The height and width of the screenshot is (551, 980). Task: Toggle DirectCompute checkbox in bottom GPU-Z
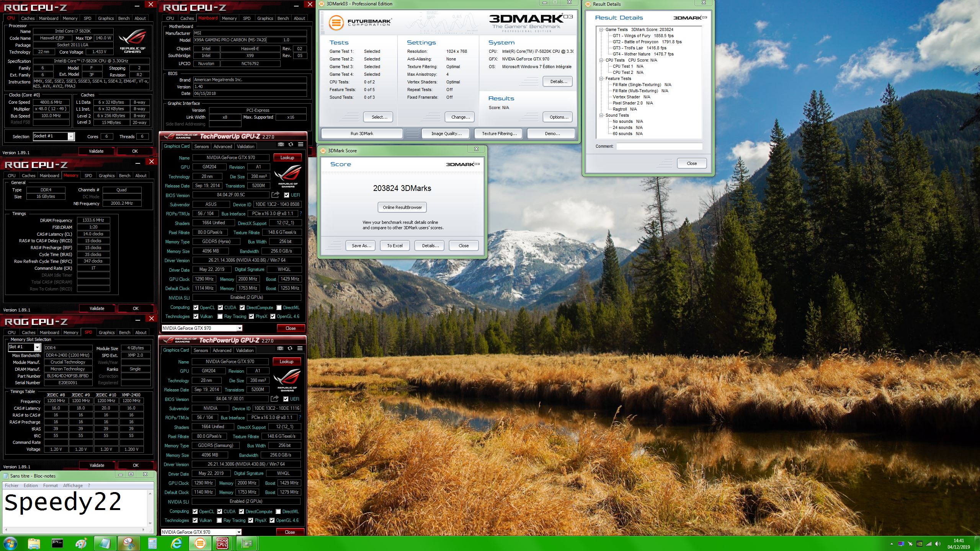(x=242, y=511)
